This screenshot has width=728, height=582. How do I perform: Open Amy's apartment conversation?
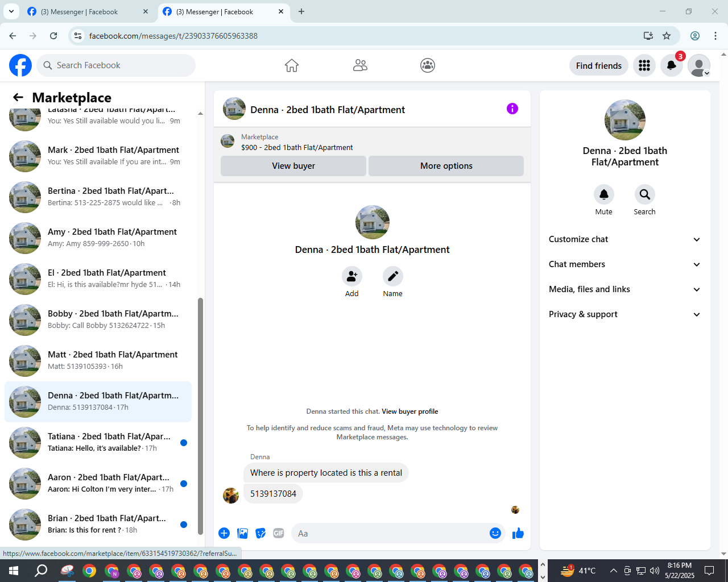(x=98, y=238)
